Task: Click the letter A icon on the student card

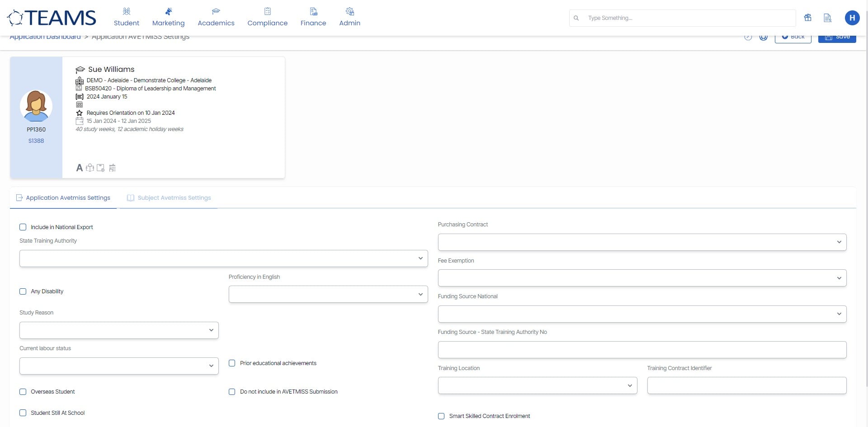Action: click(80, 168)
